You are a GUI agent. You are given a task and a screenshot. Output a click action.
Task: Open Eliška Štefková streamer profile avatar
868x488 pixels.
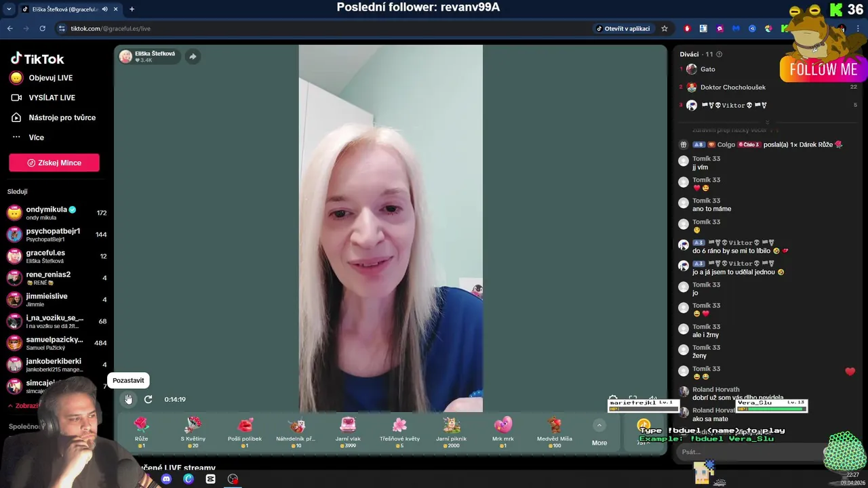[x=125, y=56]
